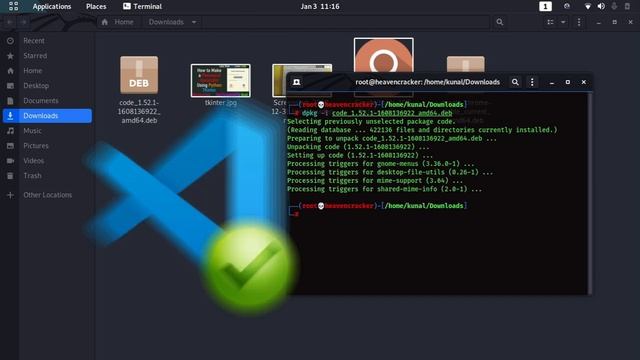The width and height of the screenshot is (640, 360).
Task: Close the terminal window
Action: pos(584,82)
